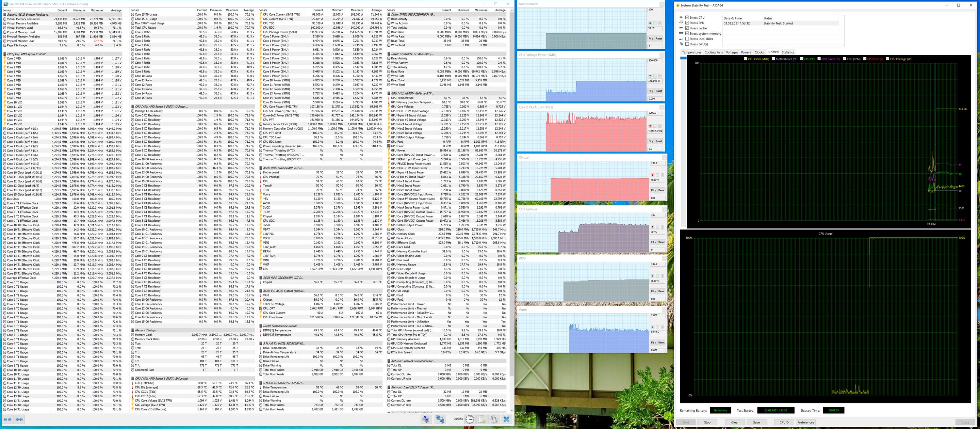Click the expand columns left-right arrows icon
Screen dimensions: 980x429
click(7, 419)
